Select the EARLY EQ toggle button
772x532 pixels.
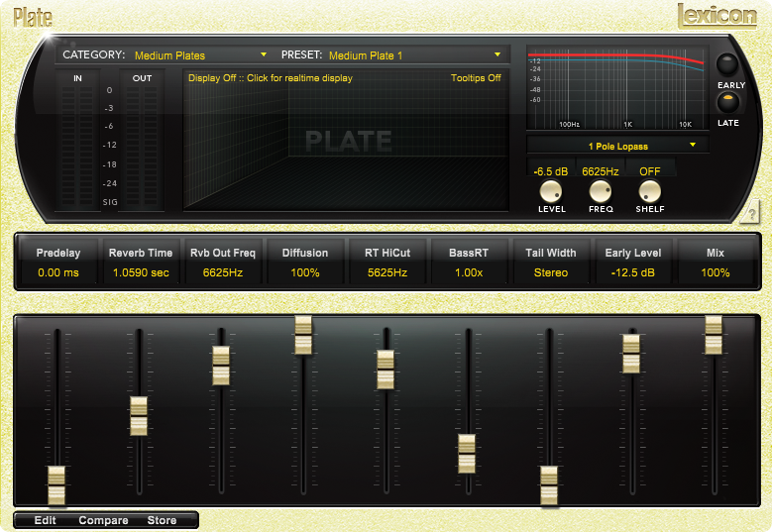[x=726, y=63]
